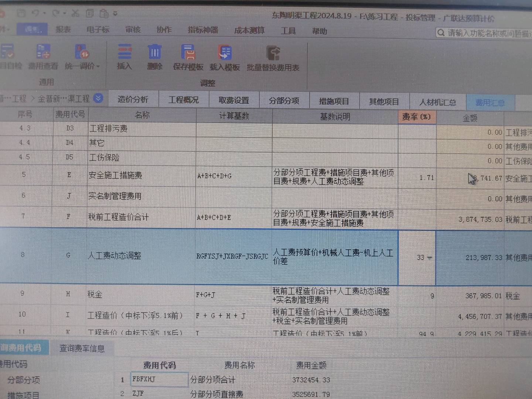Open the 协作 ribbon tab
The height and width of the screenshot is (399, 532).
(164, 30)
